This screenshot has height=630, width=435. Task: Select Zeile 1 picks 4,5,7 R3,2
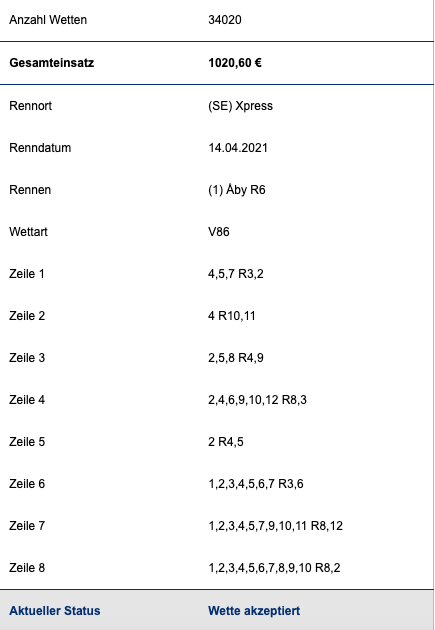[x=235, y=274]
